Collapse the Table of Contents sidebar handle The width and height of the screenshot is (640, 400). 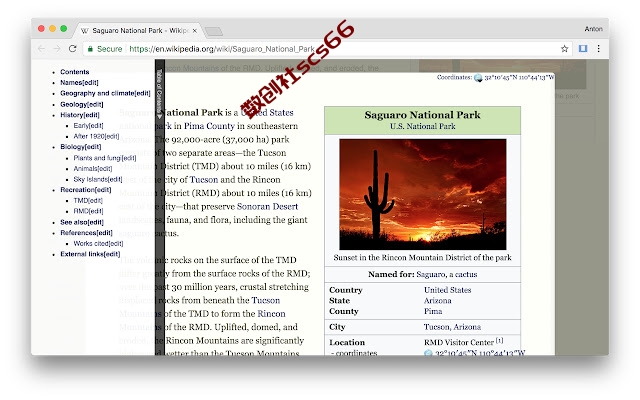(160, 94)
